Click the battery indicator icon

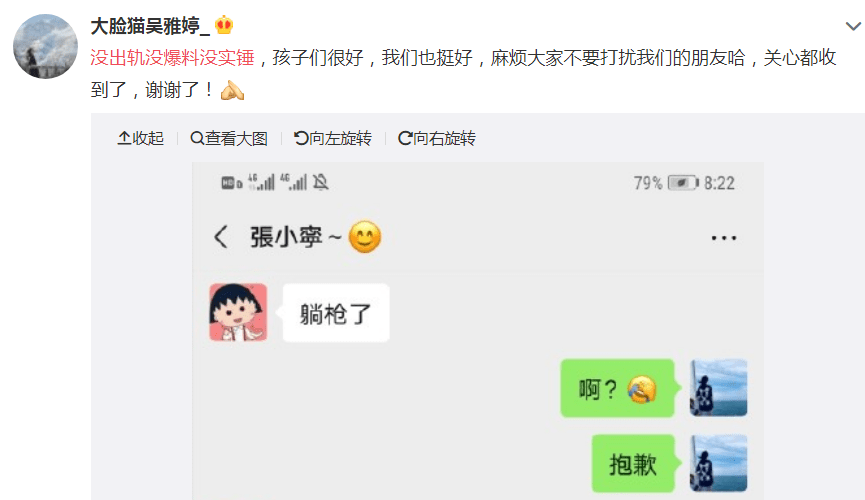(x=683, y=183)
